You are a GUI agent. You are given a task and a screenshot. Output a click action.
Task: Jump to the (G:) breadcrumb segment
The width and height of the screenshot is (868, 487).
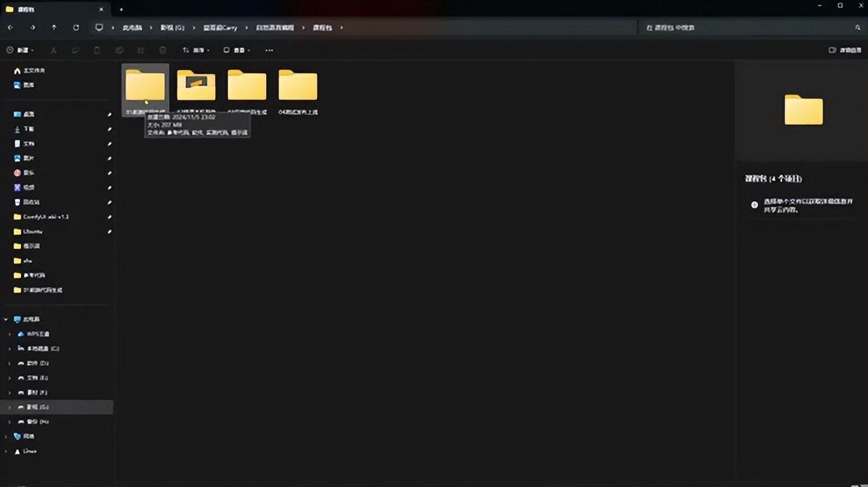click(172, 28)
